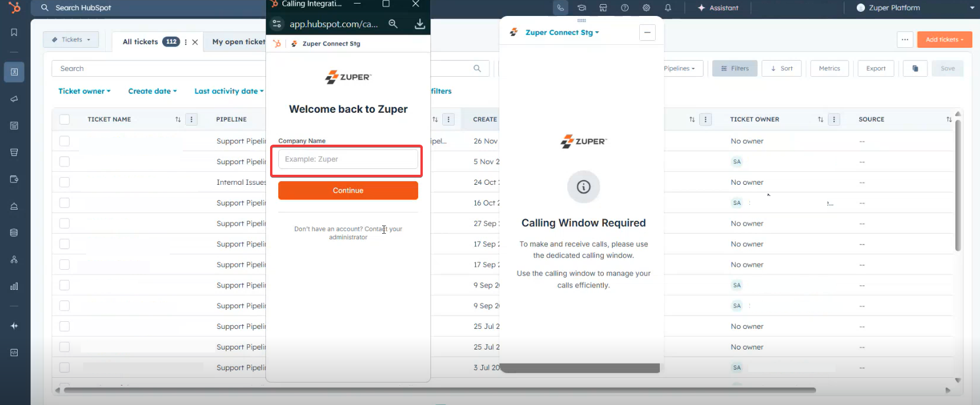
Task: Switch to the My open tickets tab
Action: pos(239,42)
